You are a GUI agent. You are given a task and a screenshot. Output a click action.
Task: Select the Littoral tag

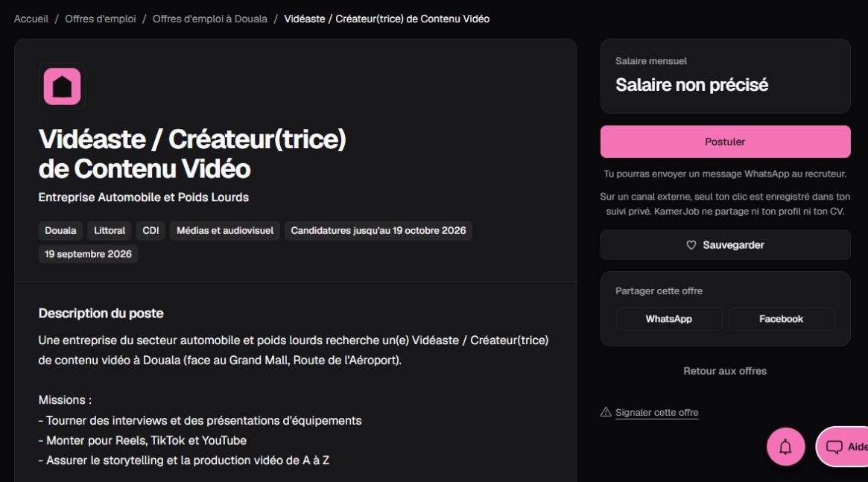pos(110,231)
